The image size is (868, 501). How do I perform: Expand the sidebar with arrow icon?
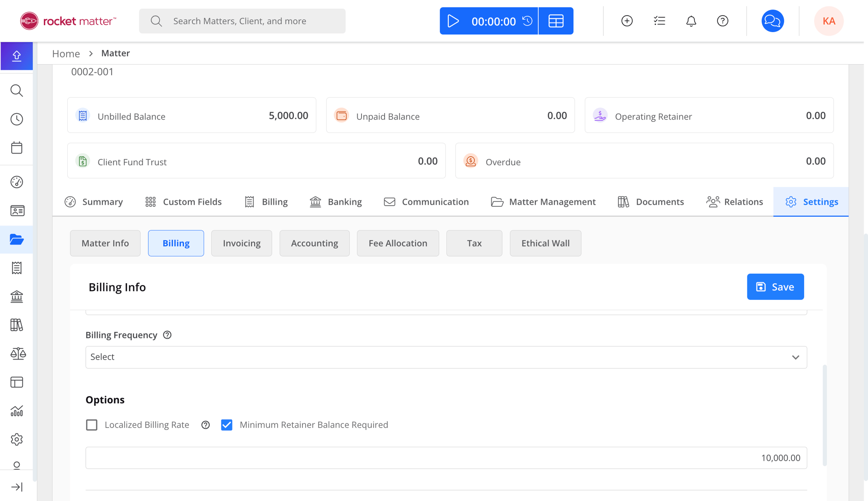tap(17, 487)
